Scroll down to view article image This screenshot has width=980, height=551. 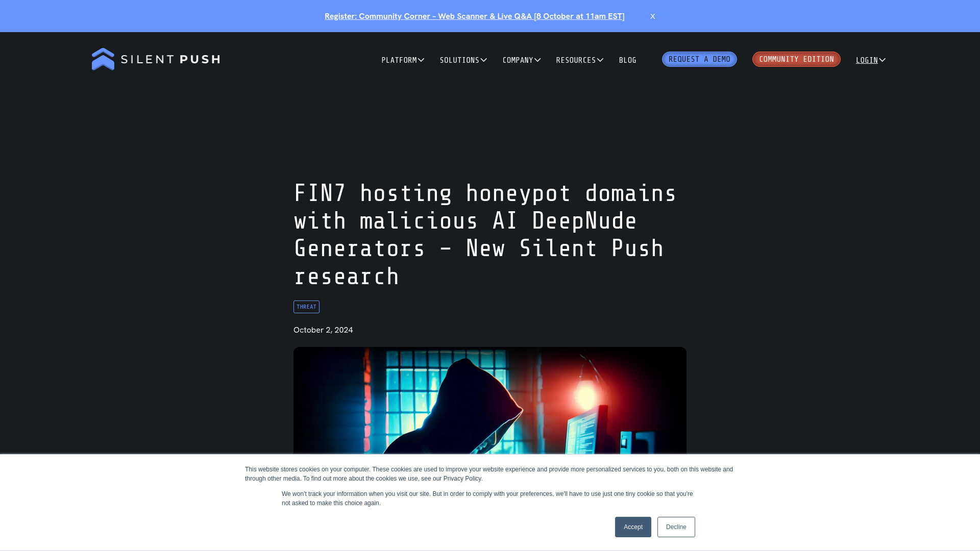click(x=490, y=402)
